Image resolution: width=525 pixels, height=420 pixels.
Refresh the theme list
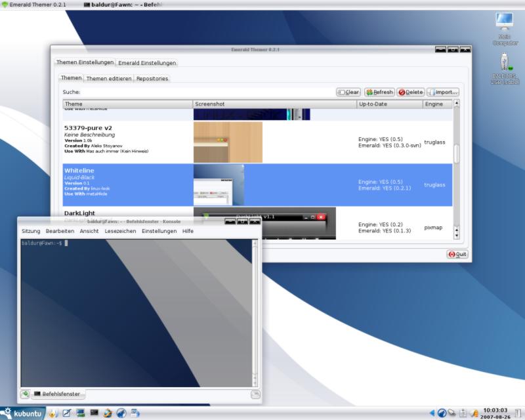pyautogui.click(x=379, y=92)
